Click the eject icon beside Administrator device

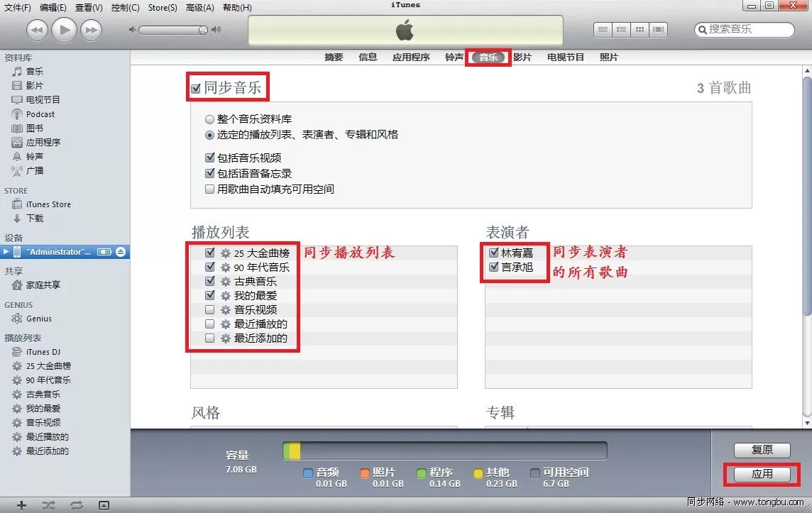pos(121,252)
